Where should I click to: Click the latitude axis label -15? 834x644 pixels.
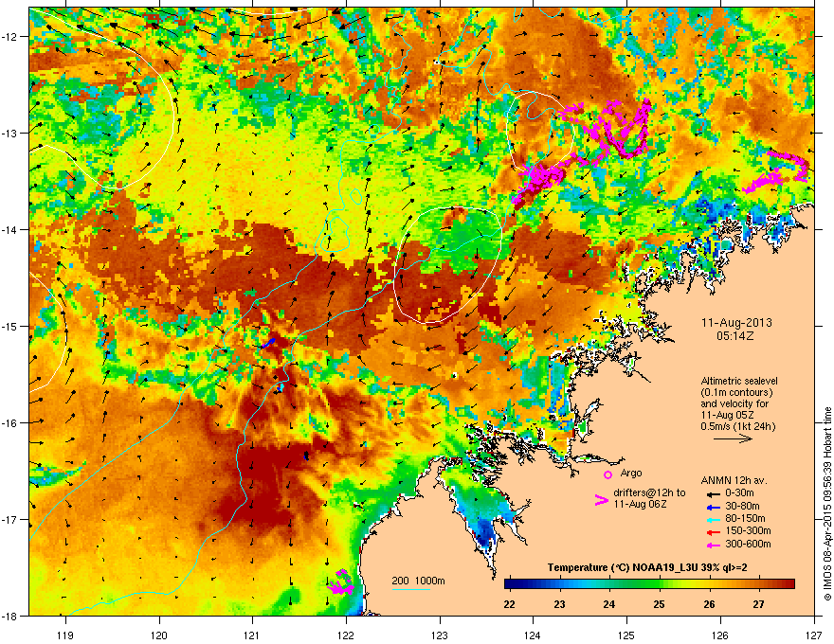[x=10, y=326]
